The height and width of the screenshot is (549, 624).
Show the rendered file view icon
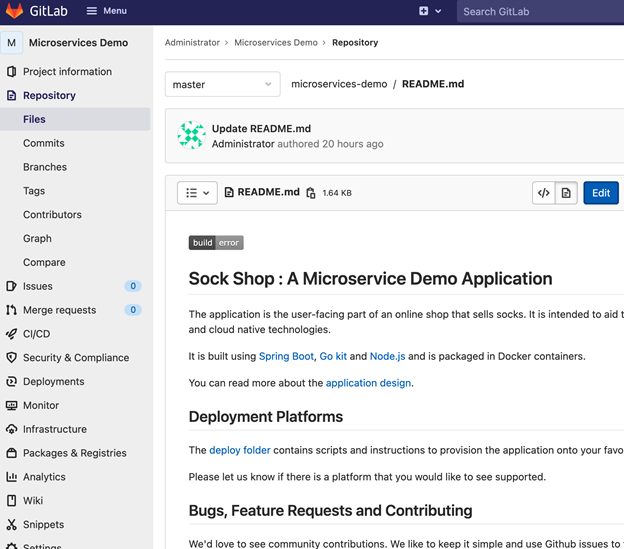[x=566, y=193]
